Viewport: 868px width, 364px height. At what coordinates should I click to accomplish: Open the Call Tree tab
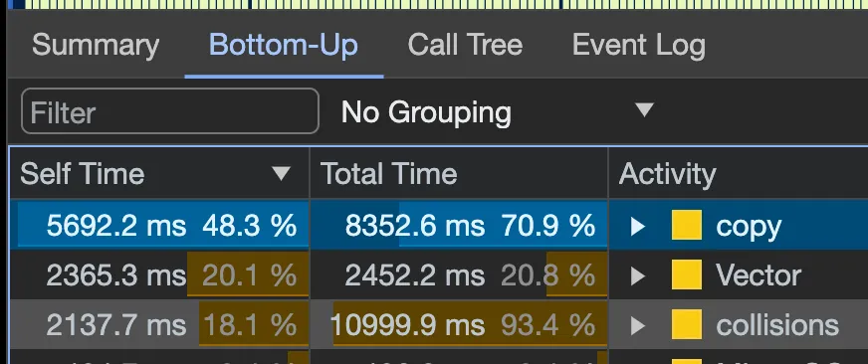click(x=465, y=45)
